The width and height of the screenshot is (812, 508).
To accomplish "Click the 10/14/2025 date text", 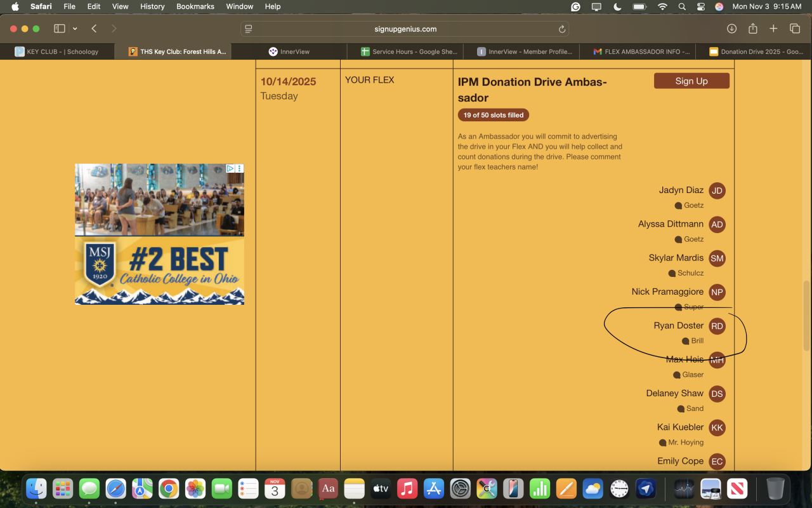I will (x=288, y=81).
